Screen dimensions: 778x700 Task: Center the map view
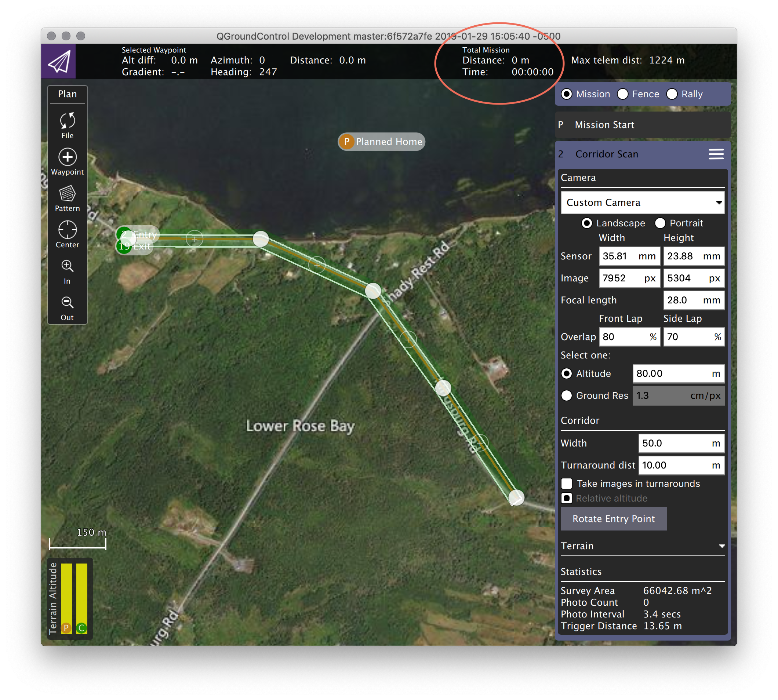(x=67, y=234)
